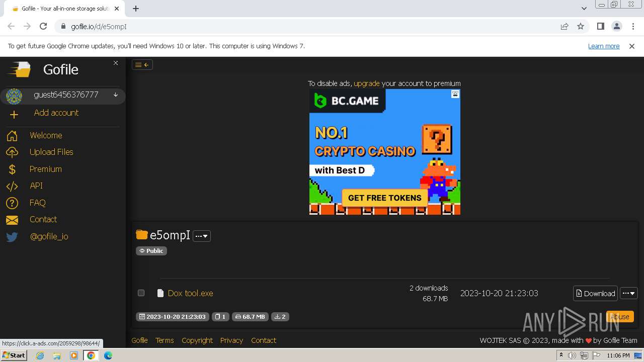Click the 68.7 MB size badge
Screen dimensions: 644x362
pos(250,317)
